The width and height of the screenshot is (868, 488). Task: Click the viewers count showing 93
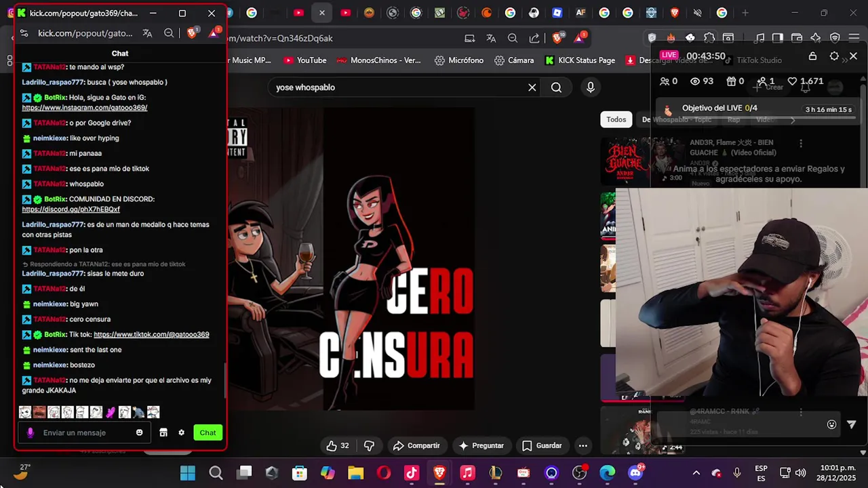[x=702, y=81]
